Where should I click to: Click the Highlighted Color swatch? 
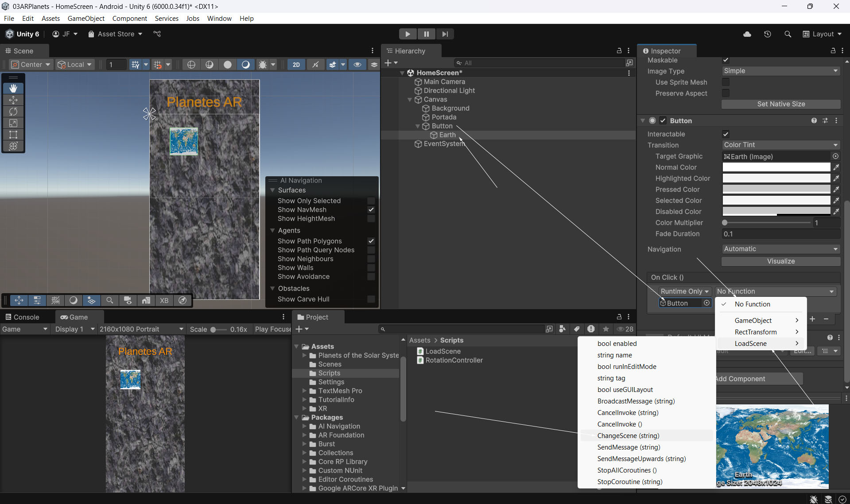click(776, 178)
